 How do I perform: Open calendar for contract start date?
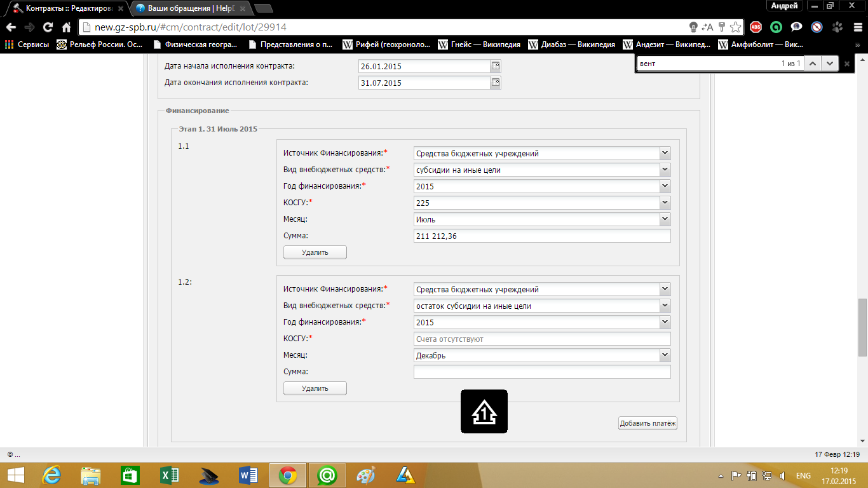pyautogui.click(x=496, y=66)
